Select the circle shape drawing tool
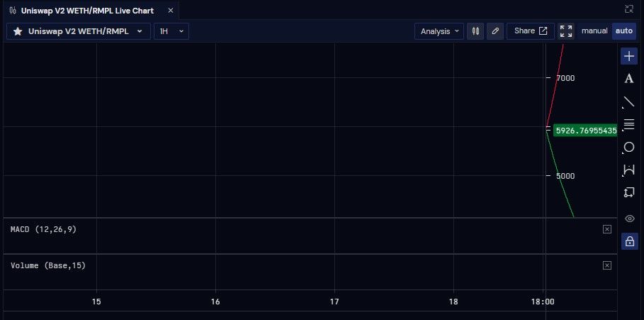The image size is (644, 320). tap(629, 148)
